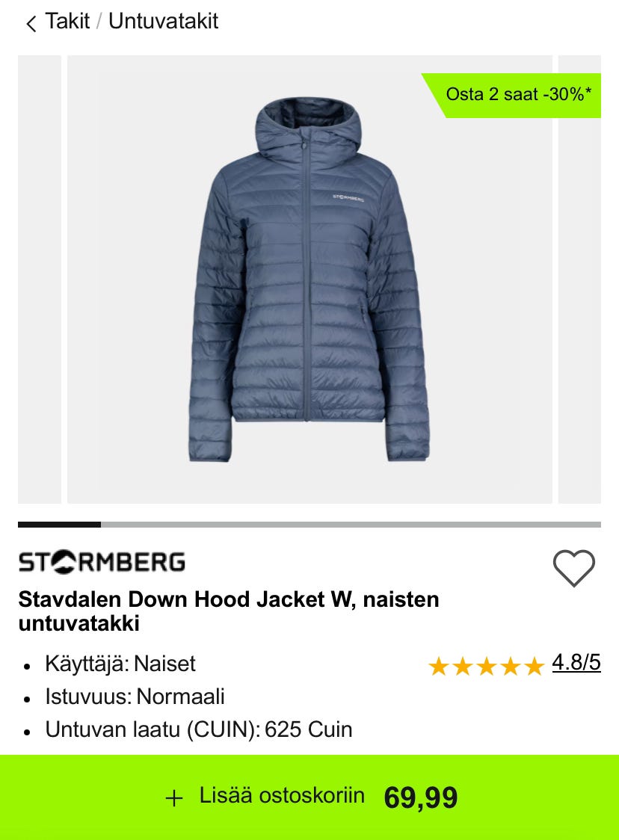Click the image carousel progress bar
Screen dimensions: 619x840
[309, 525]
